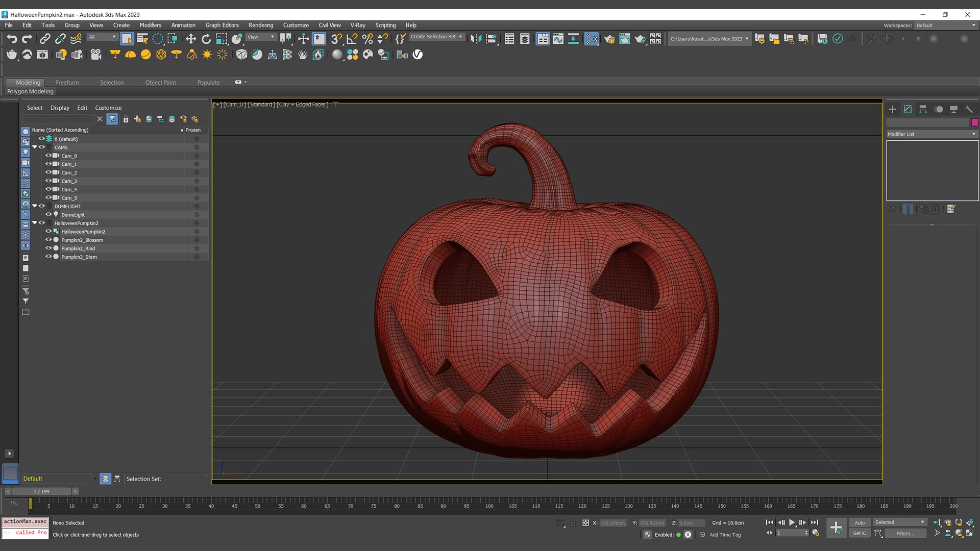Open the Create tab in command panel
The image size is (980, 551).
click(892, 109)
